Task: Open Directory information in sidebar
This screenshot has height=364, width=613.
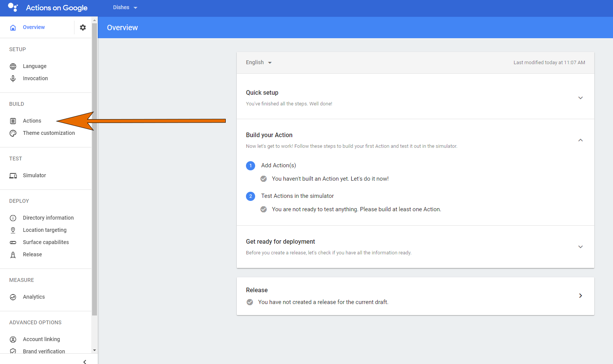Action: (x=48, y=218)
